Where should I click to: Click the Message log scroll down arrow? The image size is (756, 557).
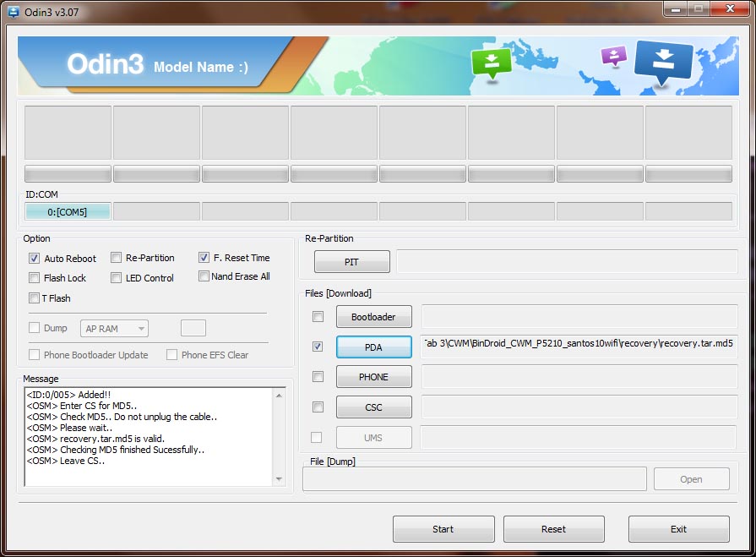tap(279, 479)
